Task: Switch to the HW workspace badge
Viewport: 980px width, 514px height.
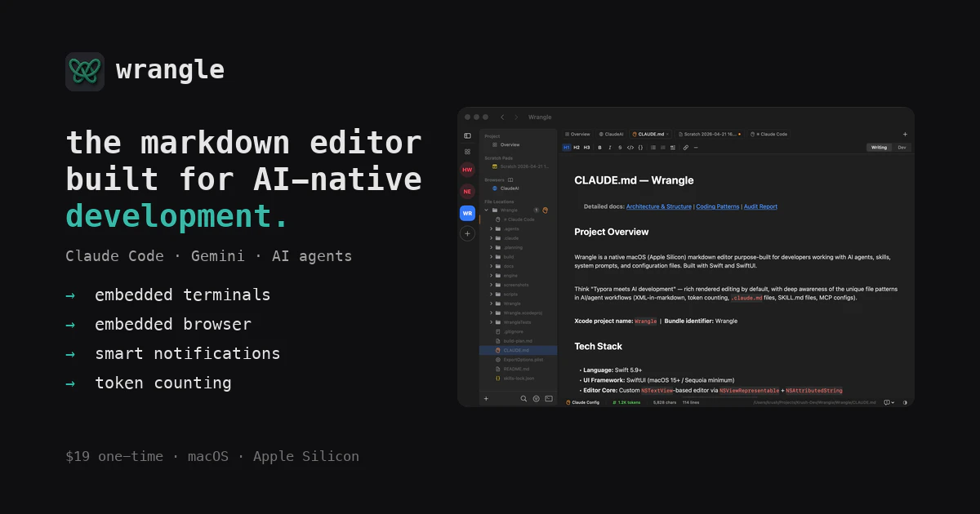Action: pos(467,170)
